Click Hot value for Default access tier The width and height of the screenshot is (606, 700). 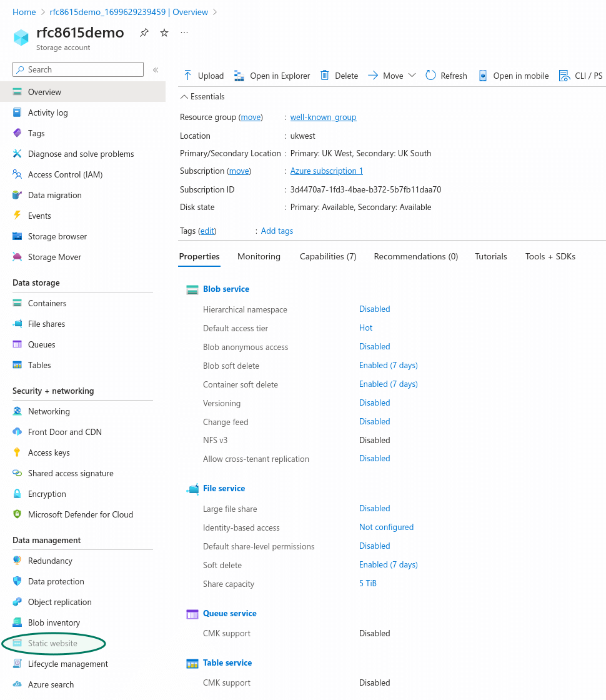tap(366, 327)
